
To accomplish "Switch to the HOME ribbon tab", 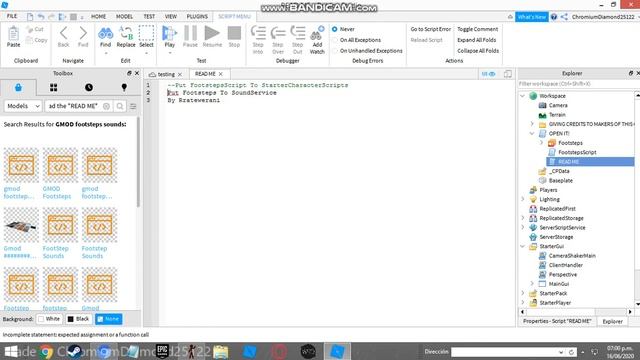I will (x=98, y=17).
